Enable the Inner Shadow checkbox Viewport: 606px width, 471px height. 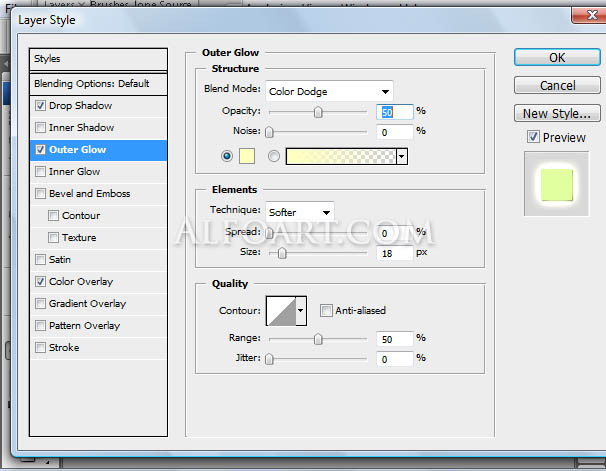[40, 128]
